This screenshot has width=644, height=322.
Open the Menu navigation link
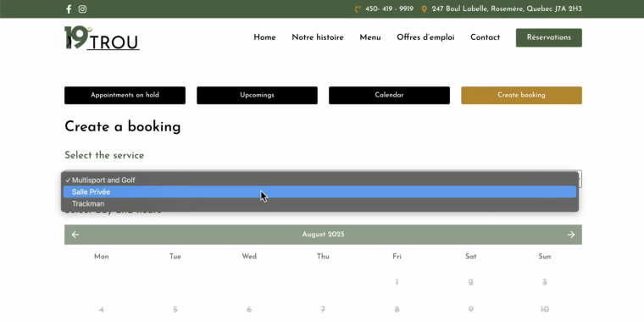370,37
